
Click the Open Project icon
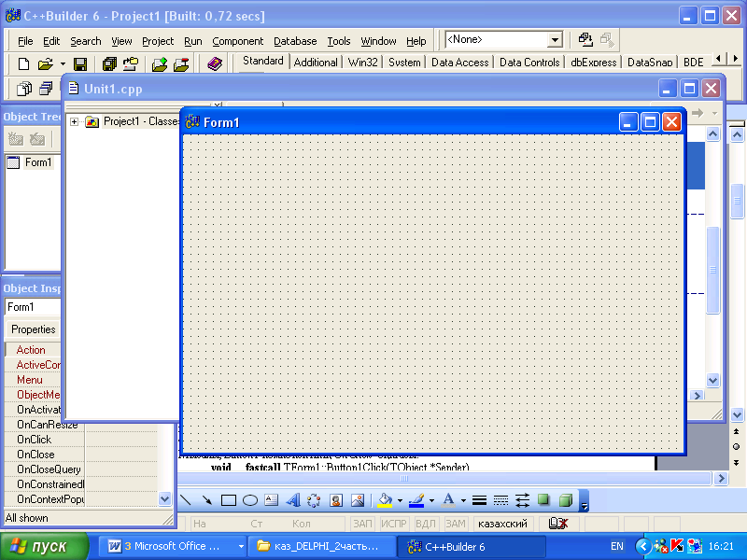(131, 63)
